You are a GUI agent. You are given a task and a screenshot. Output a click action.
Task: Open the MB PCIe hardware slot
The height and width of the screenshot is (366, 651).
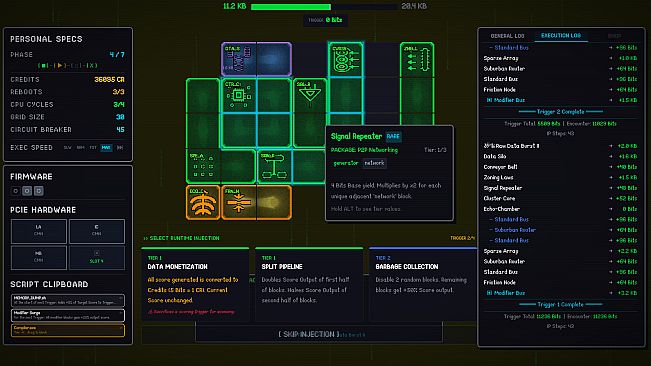click(x=39, y=257)
